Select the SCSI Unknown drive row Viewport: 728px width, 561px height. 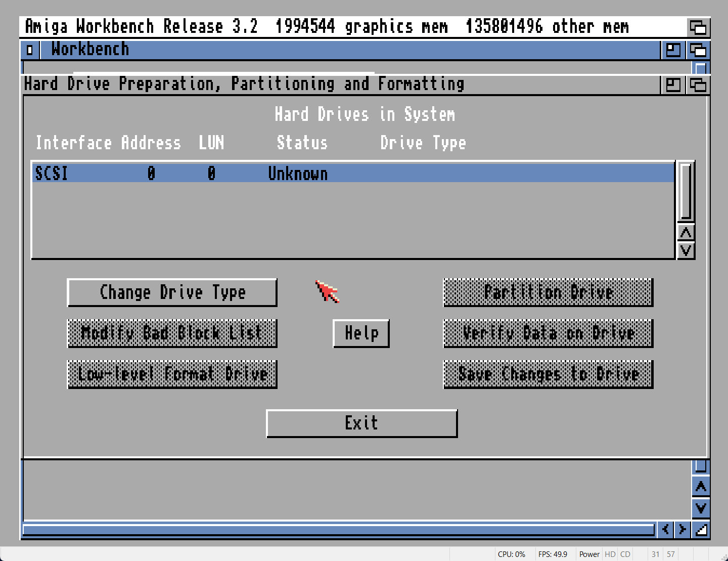tap(353, 174)
